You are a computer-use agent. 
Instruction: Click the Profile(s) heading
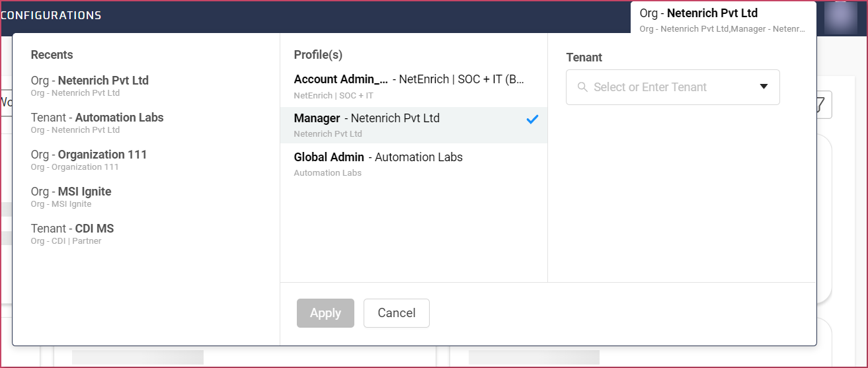coord(318,55)
